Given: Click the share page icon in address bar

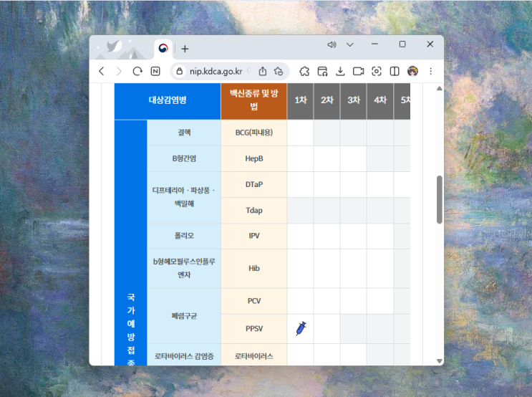Looking at the screenshot, I should (263, 72).
